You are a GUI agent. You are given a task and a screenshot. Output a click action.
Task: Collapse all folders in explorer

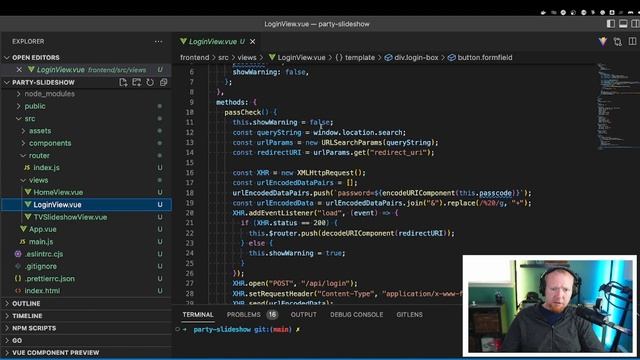coord(164,82)
